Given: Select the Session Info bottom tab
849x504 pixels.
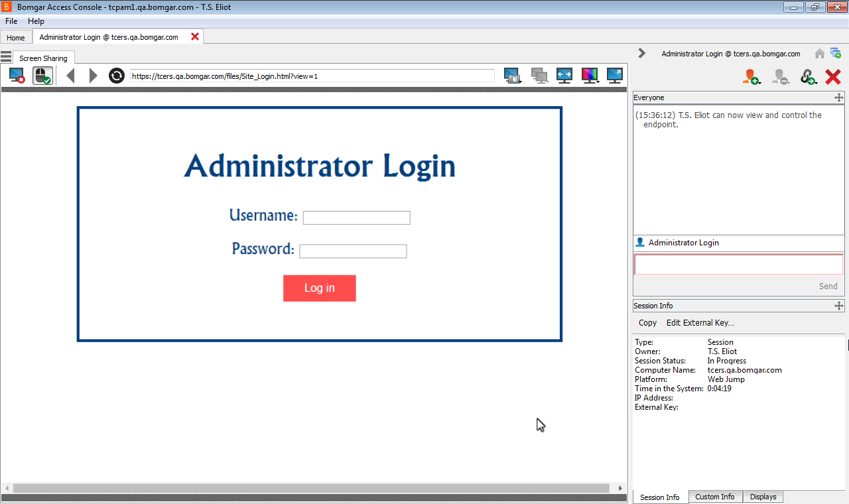Looking at the screenshot, I should click(x=660, y=497).
